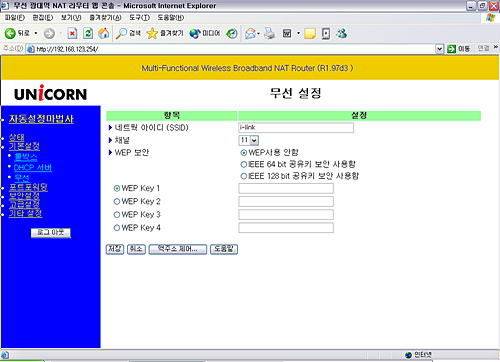Click the Stop loading icon
Screen dimensions: 500x362
(72, 33)
